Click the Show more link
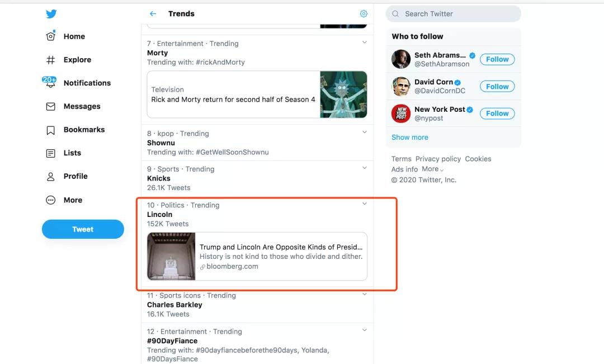 [410, 138]
